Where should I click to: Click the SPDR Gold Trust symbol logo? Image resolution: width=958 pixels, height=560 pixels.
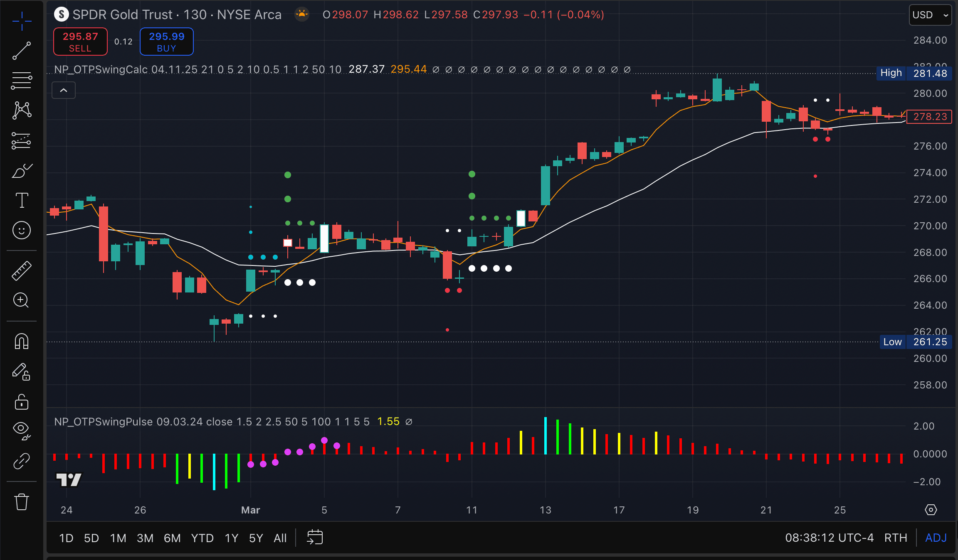(61, 15)
